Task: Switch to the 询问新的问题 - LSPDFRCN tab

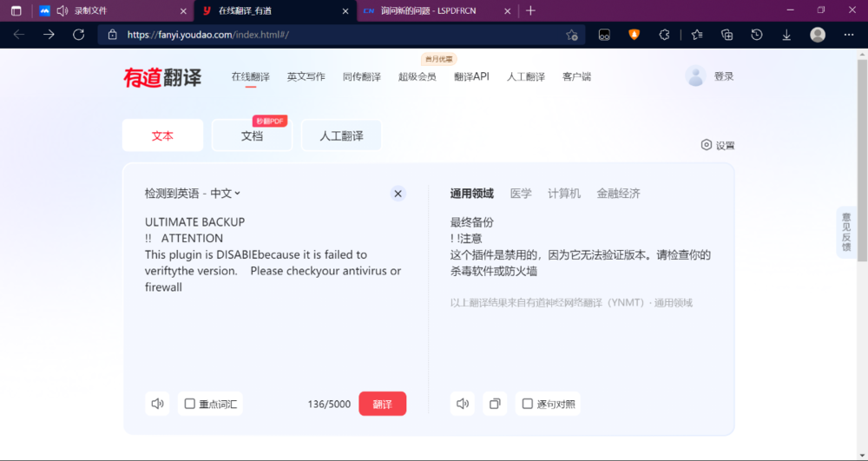Action: point(428,11)
